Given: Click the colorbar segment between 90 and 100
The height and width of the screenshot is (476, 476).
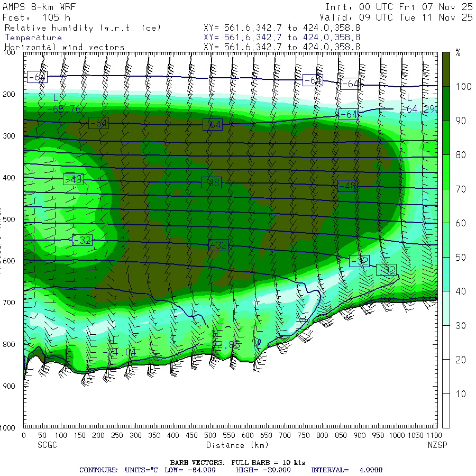Looking at the screenshot, I should click(x=446, y=104).
